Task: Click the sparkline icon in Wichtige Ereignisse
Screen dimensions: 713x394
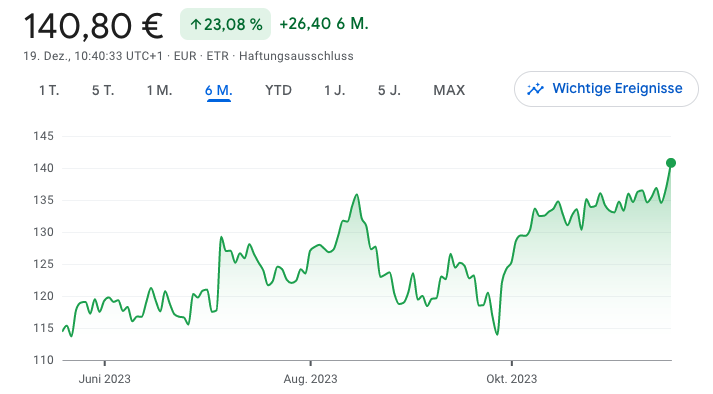Action: 535,89
